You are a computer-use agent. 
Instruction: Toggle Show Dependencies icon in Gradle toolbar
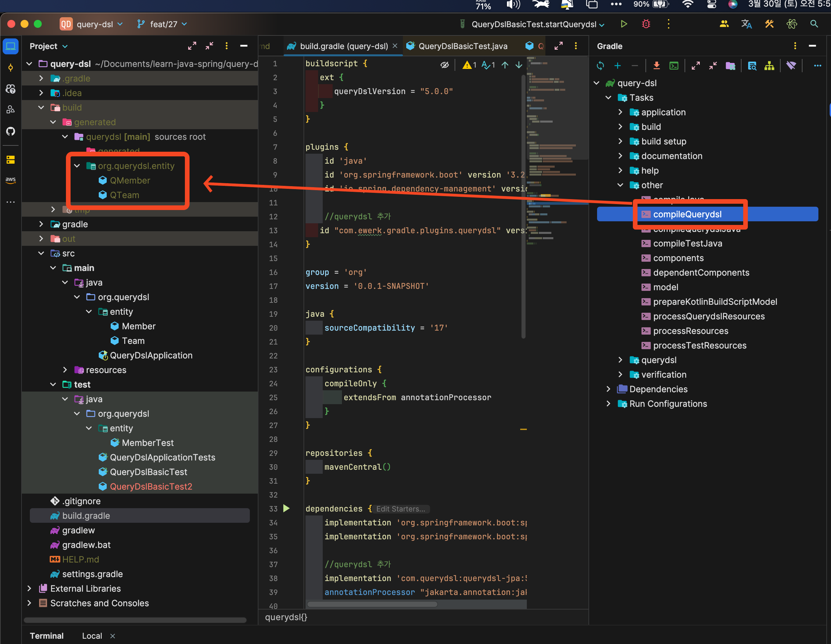tap(769, 66)
